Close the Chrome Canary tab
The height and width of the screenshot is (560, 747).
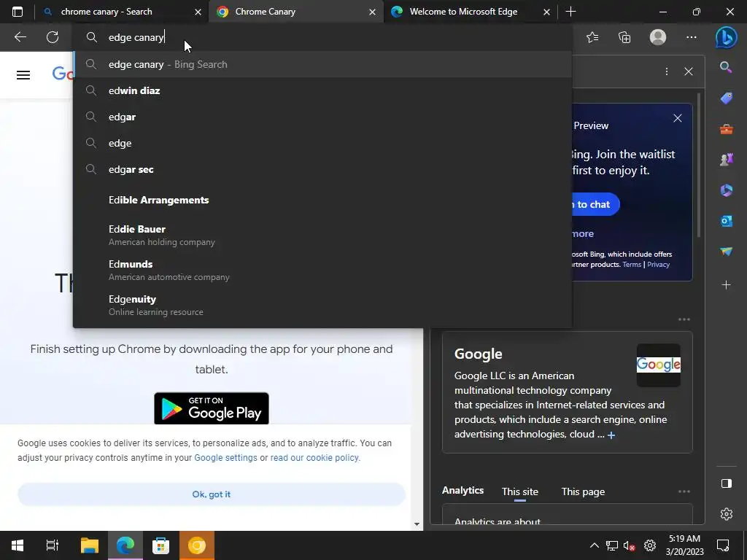point(372,12)
